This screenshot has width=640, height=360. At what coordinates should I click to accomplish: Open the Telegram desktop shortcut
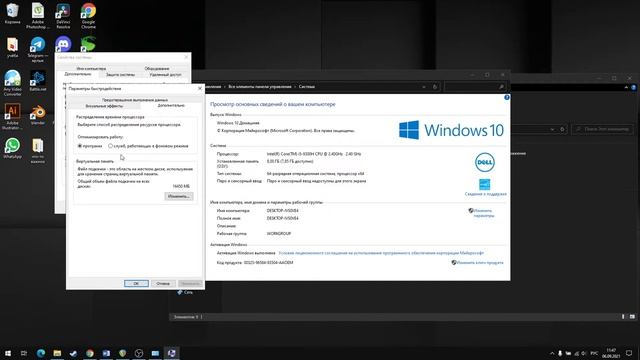[x=38, y=49]
